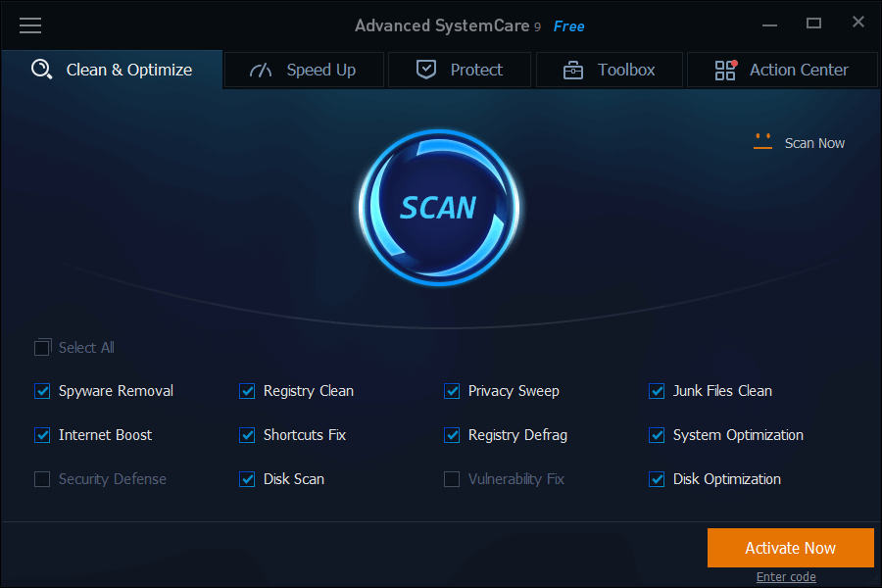Enable Vulnerability Fix checkbox
882x588 pixels.
(x=452, y=479)
